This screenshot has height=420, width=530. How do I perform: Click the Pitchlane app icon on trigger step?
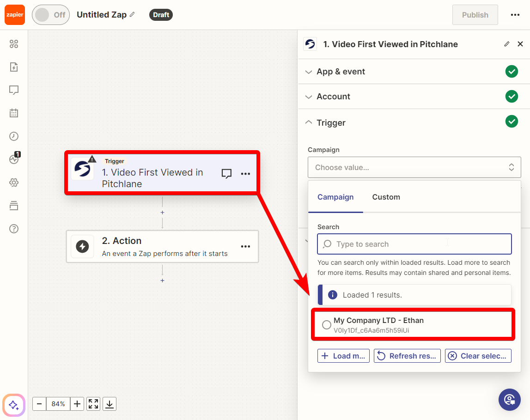coord(82,168)
